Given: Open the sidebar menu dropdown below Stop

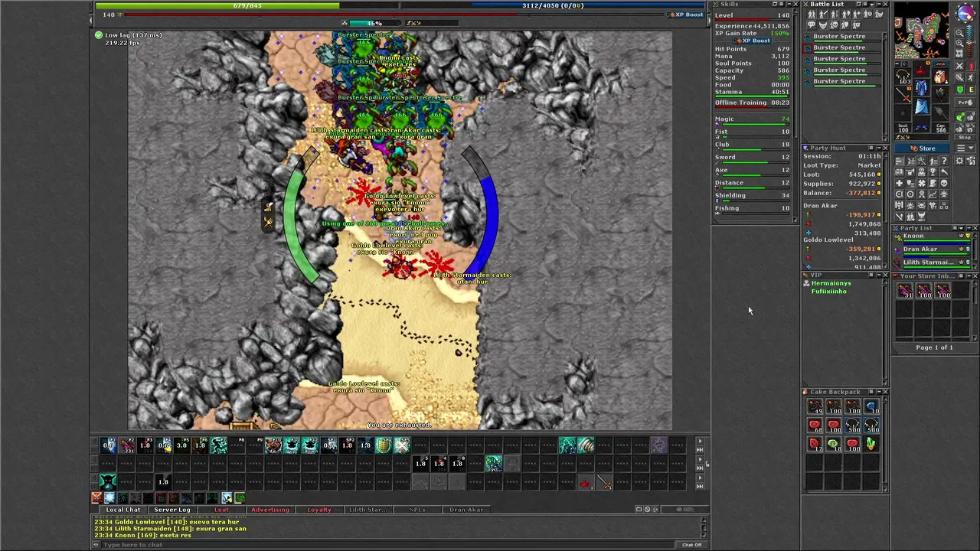Looking at the screenshot, I should click(x=965, y=148).
